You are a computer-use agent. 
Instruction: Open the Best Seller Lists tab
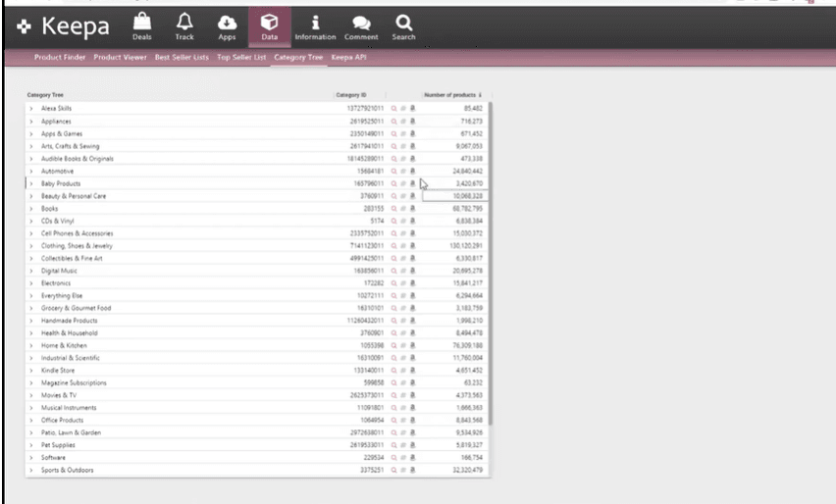182,58
